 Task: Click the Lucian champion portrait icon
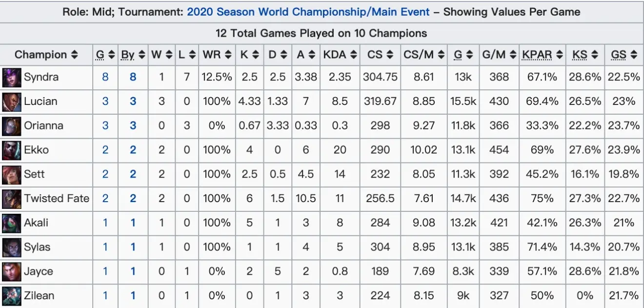(x=12, y=102)
